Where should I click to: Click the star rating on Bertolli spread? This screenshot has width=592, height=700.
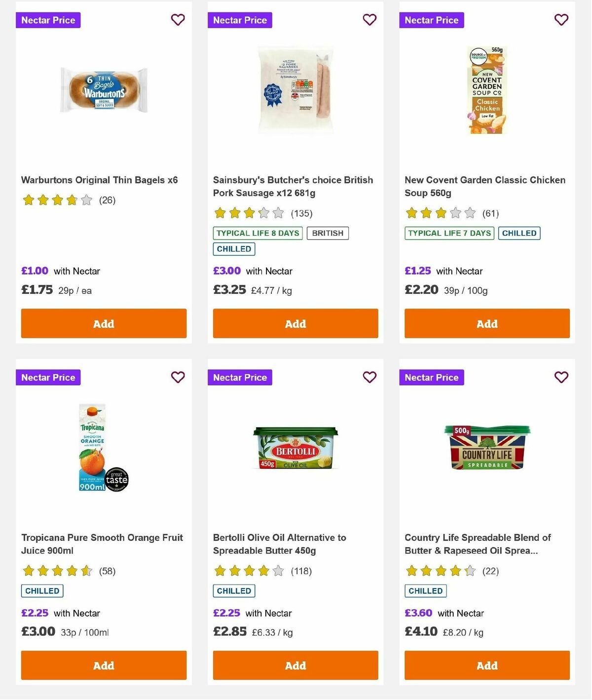click(x=249, y=571)
